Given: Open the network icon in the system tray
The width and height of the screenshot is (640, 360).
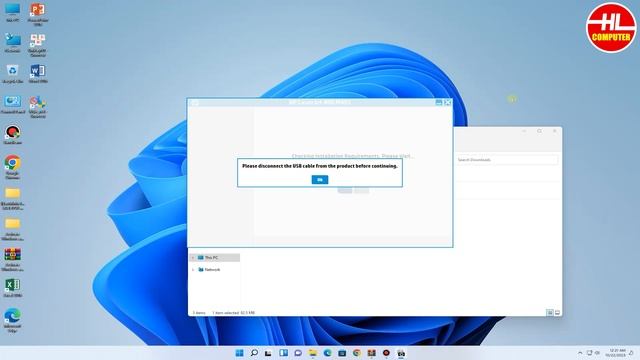Looking at the screenshot, I should point(589,353).
